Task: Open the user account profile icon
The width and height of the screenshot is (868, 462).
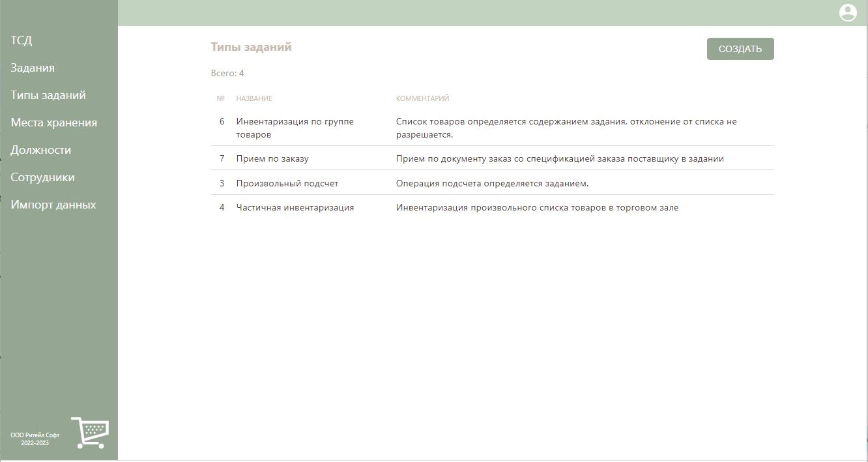Action: click(x=847, y=12)
